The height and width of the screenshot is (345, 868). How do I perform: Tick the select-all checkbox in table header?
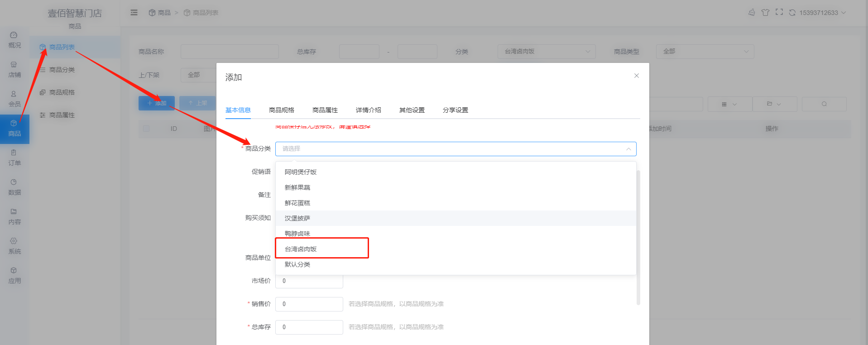tap(146, 129)
